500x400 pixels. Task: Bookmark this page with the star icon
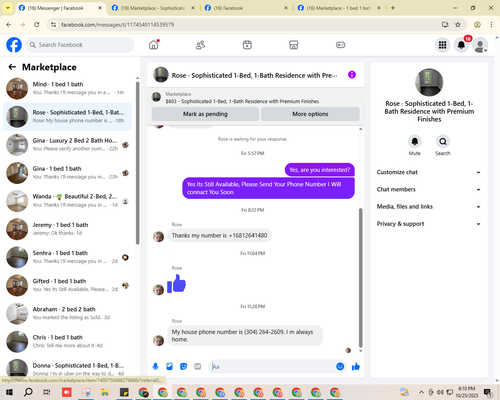pyautogui.click(x=458, y=25)
